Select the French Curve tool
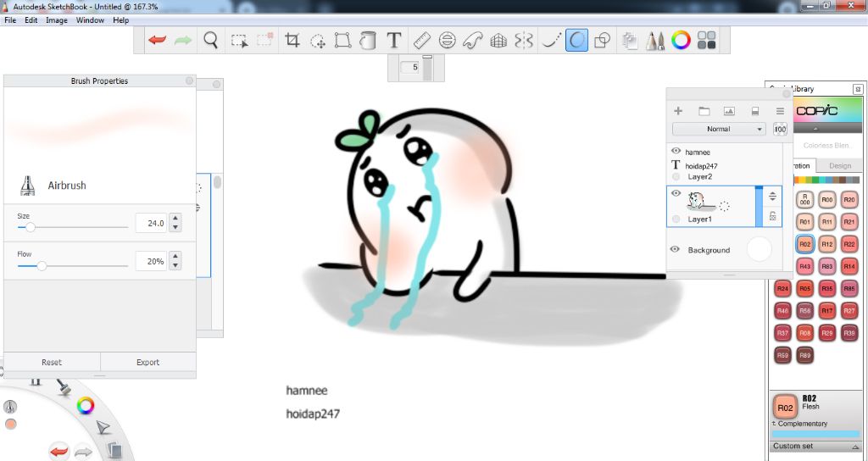This screenshot has height=461, width=868. tap(473, 41)
